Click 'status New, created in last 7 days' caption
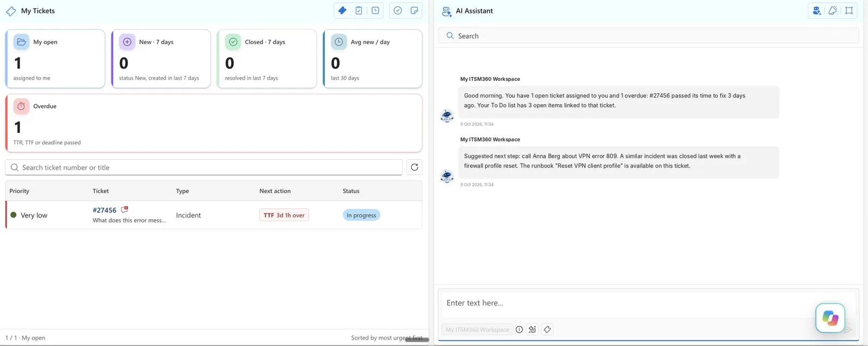Image resolution: width=868 pixels, height=346 pixels. (x=159, y=78)
